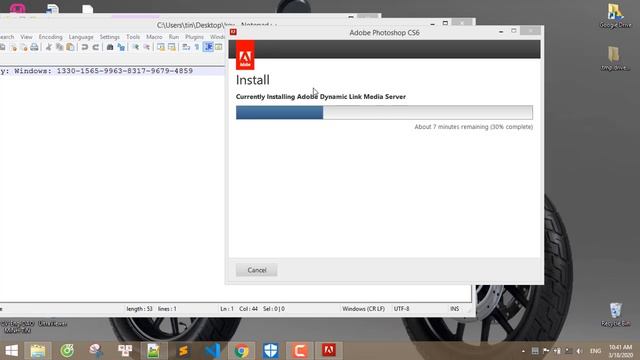Click the volume speaker icon in system tray
Image resolution: width=640 pixels, height=360 pixels.
[x=579, y=351]
